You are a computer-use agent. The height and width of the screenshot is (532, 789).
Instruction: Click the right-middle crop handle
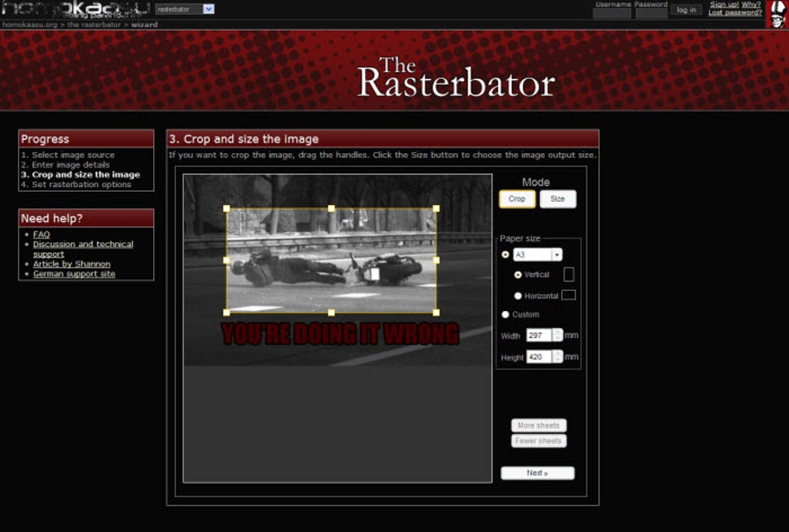click(435, 260)
